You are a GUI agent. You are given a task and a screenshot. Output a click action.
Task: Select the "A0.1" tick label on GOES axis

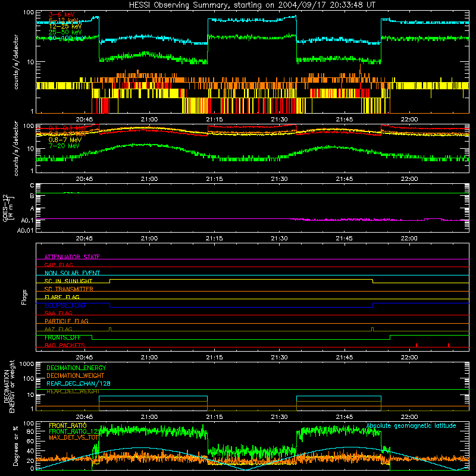click(x=27, y=221)
